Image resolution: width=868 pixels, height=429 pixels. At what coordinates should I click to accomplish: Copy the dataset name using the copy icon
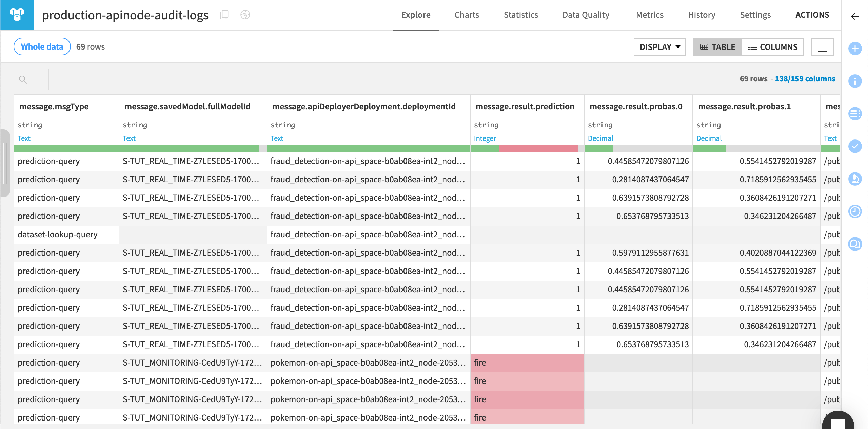coord(224,15)
